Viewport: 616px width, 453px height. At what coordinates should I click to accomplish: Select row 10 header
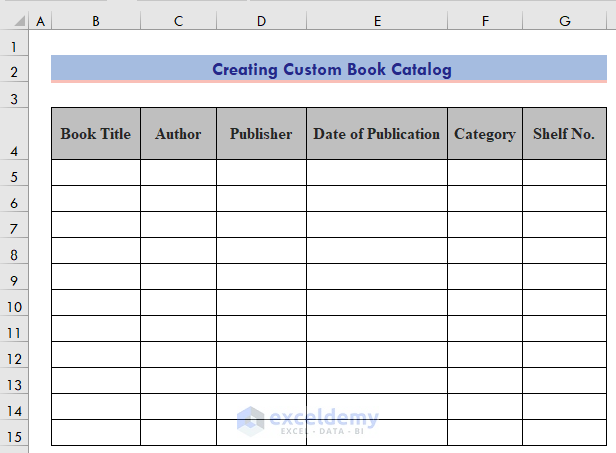[14, 303]
